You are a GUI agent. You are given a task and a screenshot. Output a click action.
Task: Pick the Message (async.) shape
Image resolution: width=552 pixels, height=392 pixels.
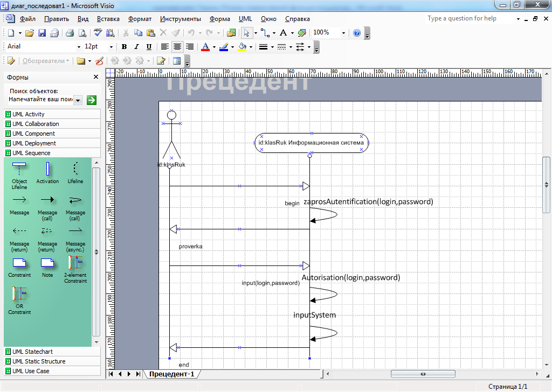pyautogui.click(x=75, y=239)
